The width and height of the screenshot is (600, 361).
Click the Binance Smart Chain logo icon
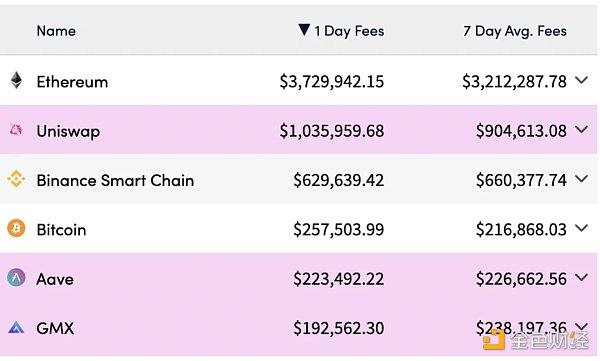click(x=16, y=179)
